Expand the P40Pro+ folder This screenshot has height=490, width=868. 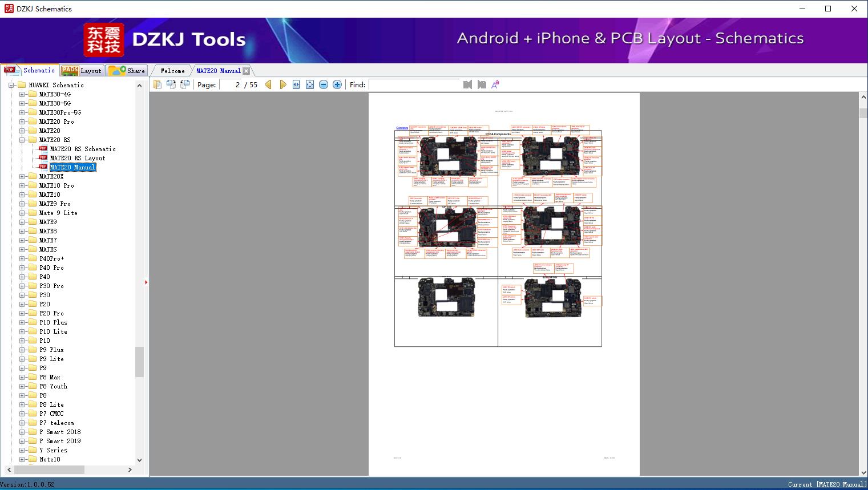click(22, 258)
